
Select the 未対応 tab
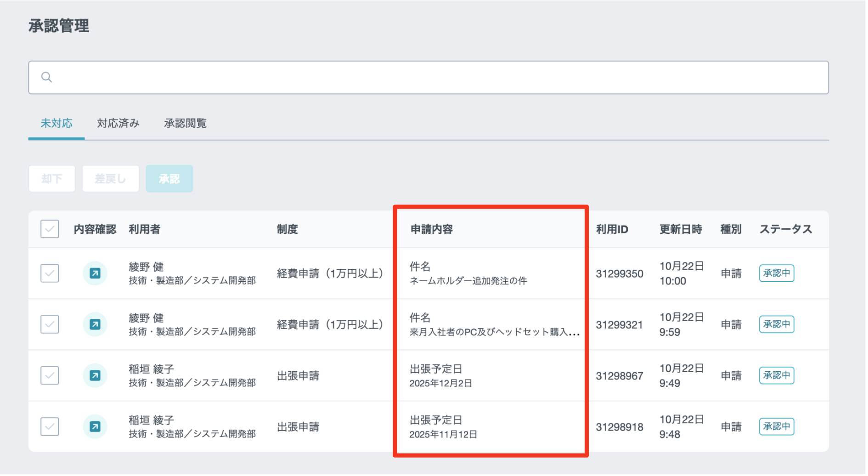click(x=56, y=124)
